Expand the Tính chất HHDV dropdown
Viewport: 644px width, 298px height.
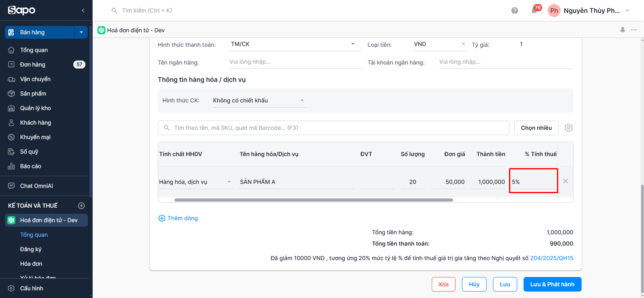click(229, 182)
